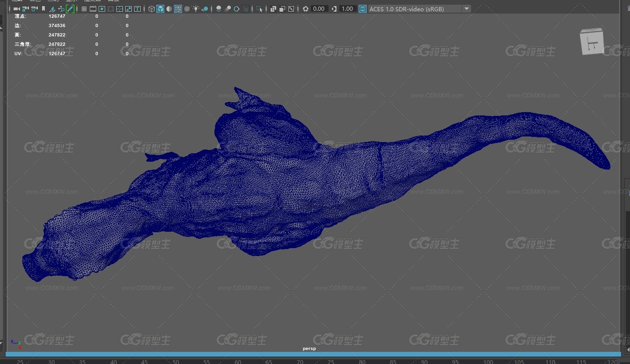Image resolution: width=630 pixels, height=364 pixels.
Task: Enable the Textured display icon
Action: pos(187,9)
